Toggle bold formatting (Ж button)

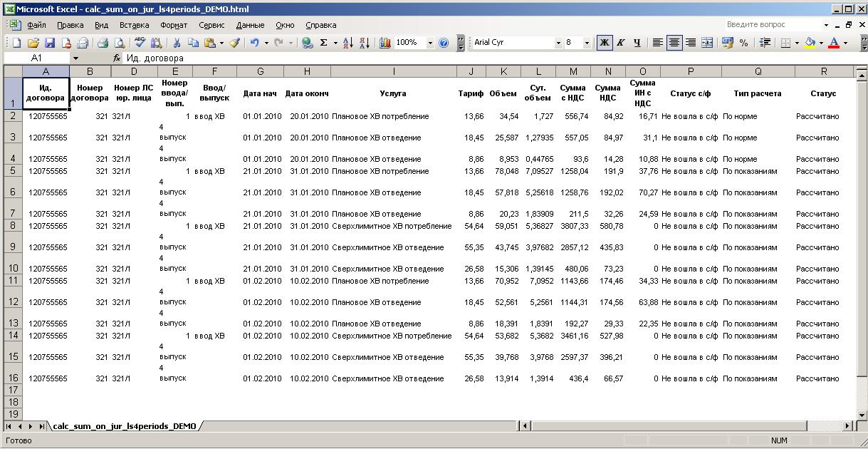605,43
